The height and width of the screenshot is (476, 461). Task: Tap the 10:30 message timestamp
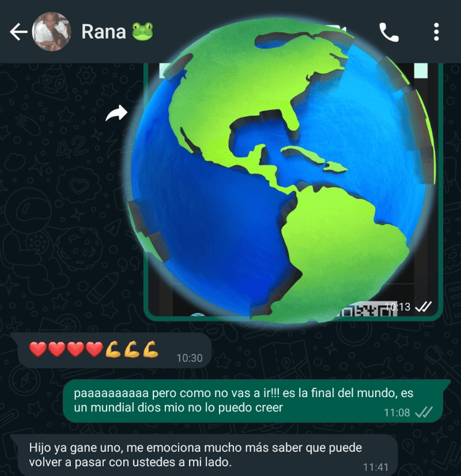tap(190, 358)
